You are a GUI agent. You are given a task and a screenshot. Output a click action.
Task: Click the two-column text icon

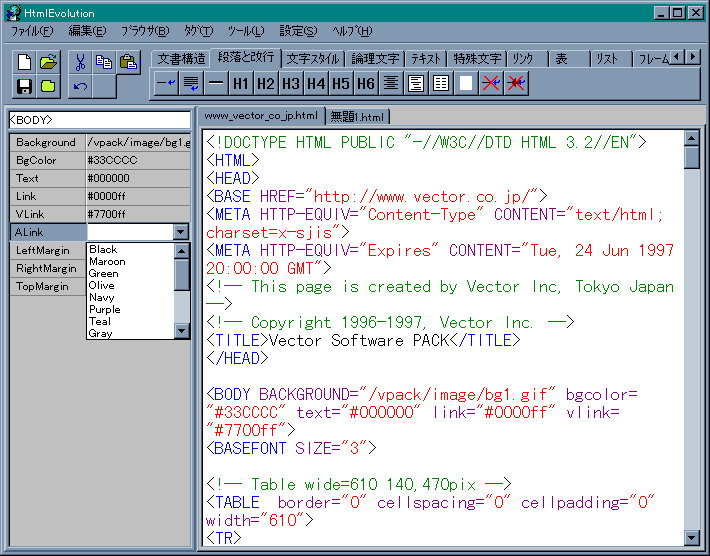tap(441, 83)
